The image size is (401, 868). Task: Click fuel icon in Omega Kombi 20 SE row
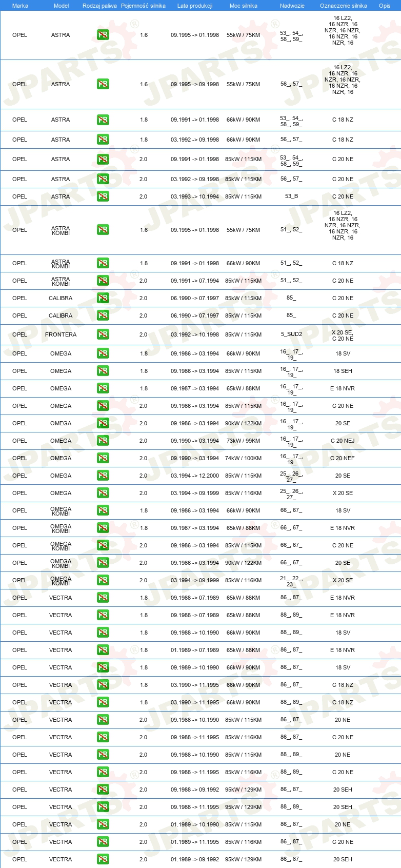click(103, 563)
